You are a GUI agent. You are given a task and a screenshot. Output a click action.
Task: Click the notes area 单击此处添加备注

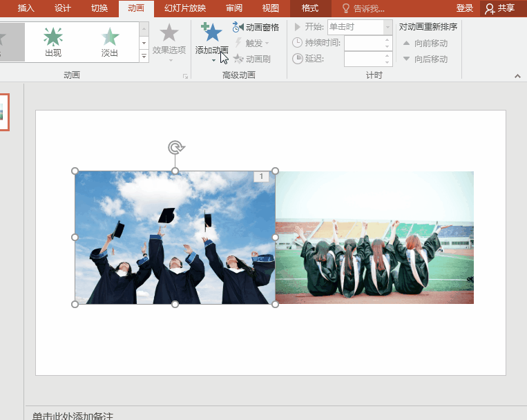[73, 416]
